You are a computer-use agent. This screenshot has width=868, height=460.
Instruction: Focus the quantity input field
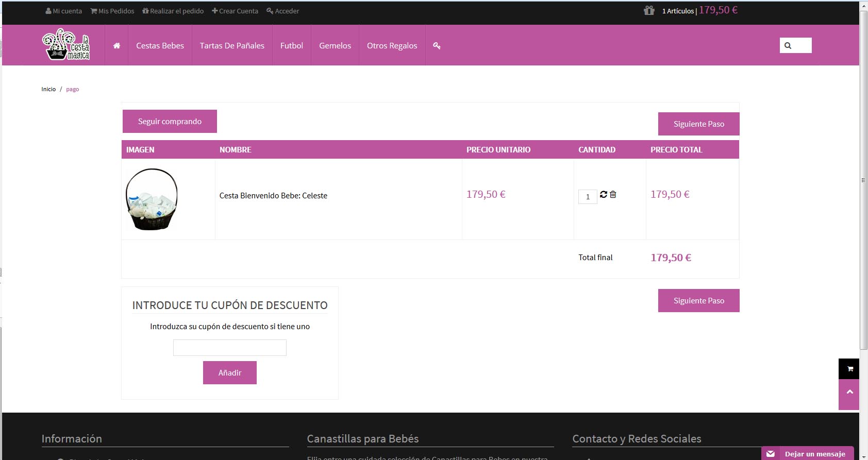click(x=588, y=197)
